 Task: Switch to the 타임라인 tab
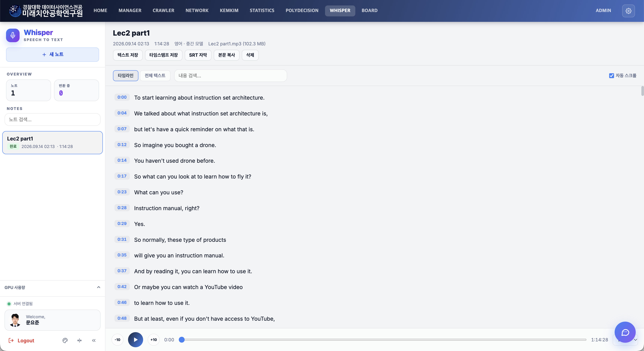point(125,76)
